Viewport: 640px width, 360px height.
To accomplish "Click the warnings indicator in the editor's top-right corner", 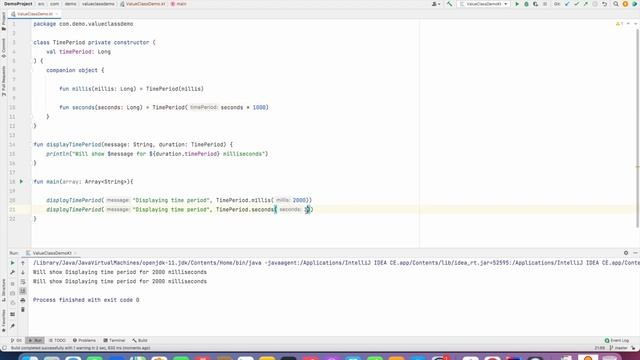I will pyautogui.click(x=620, y=24).
